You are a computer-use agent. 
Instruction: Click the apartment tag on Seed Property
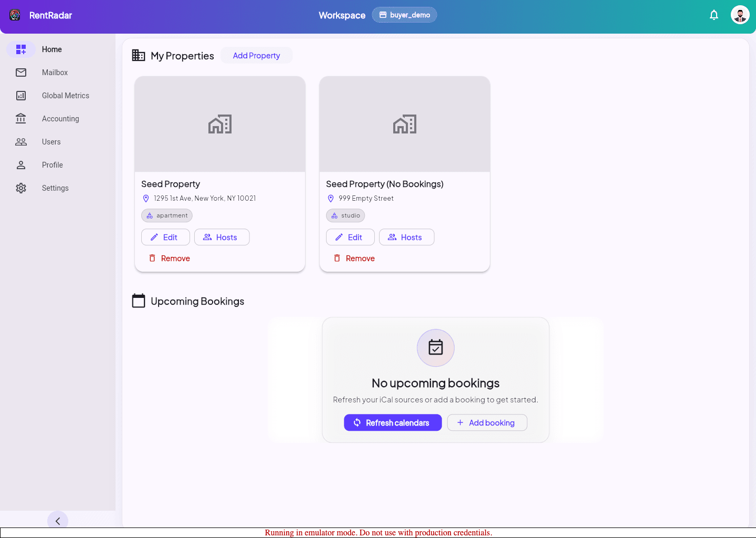click(166, 215)
